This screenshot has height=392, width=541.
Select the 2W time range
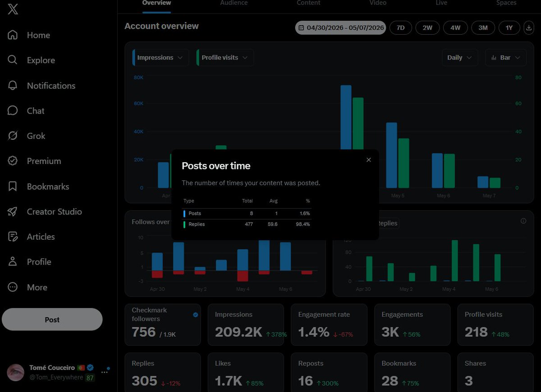(427, 28)
